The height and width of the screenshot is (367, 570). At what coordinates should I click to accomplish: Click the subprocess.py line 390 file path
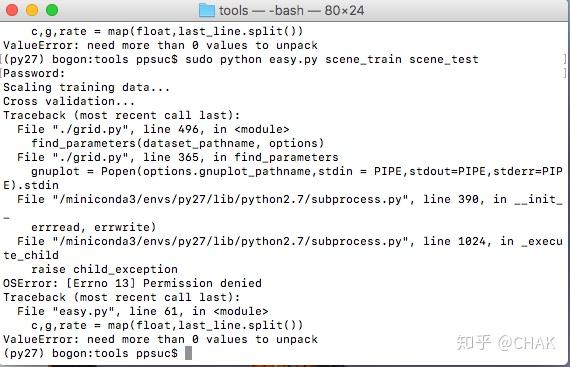click(230, 199)
